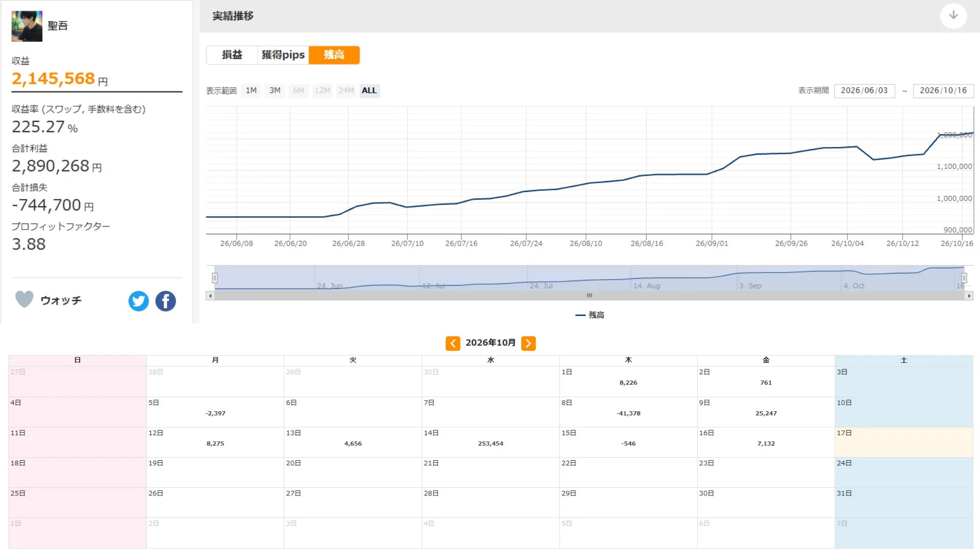Screen dimensions: 980x551
Task: Go to next month in calendar
Action: 528,343
